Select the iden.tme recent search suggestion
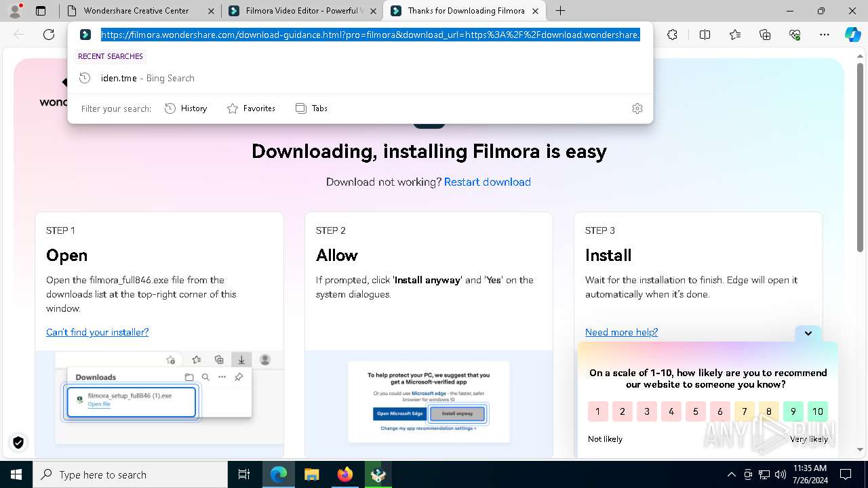Screen dimensions: 868x488 (360, 78)
